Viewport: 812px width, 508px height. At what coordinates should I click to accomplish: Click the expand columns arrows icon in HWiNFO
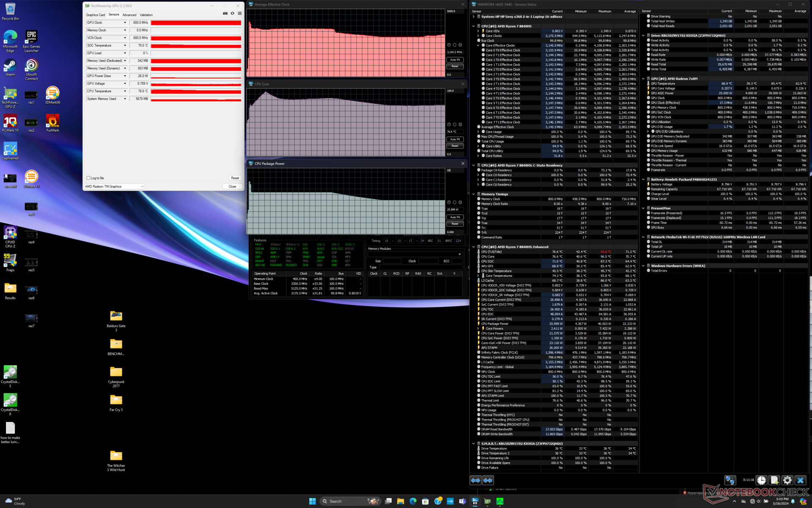pos(476,480)
